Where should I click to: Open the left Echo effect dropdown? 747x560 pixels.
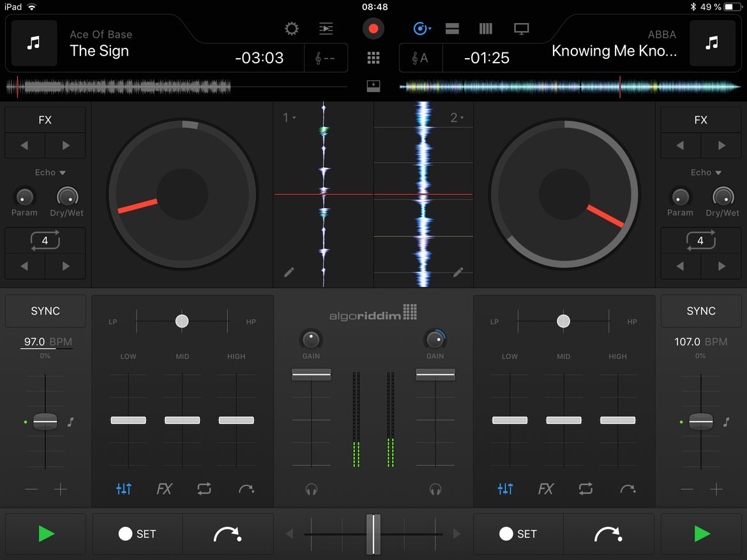50,172
